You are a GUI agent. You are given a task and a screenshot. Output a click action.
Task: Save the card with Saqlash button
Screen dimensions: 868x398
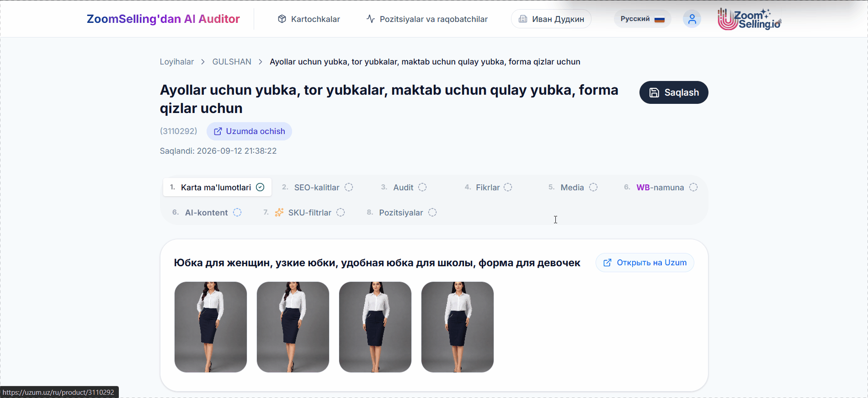click(x=674, y=92)
